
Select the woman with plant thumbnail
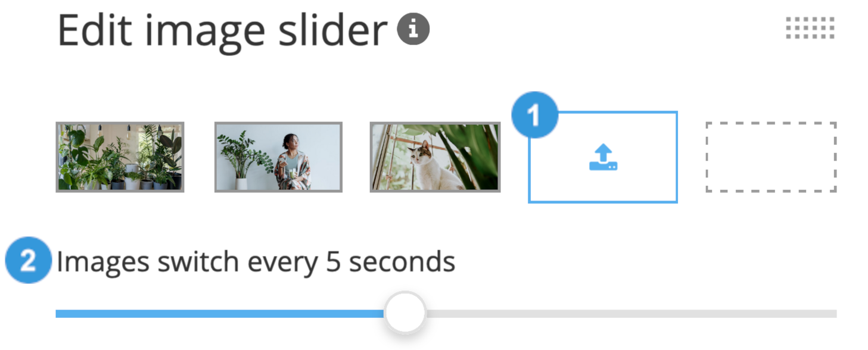[x=278, y=157]
